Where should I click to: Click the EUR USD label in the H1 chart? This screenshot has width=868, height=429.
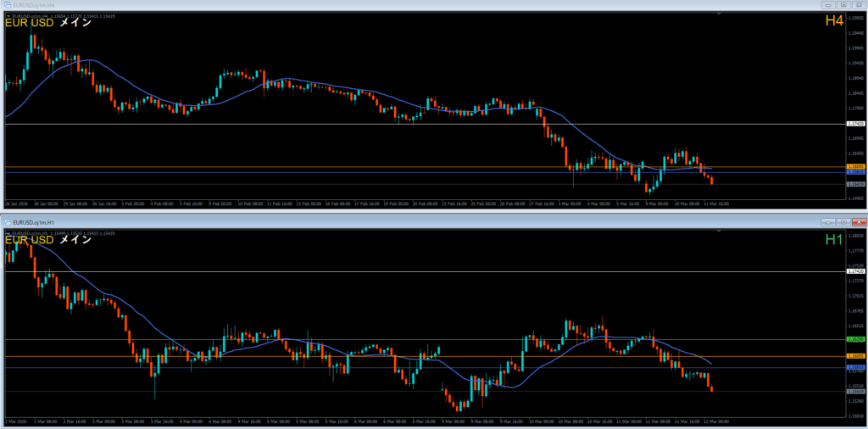tap(30, 240)
